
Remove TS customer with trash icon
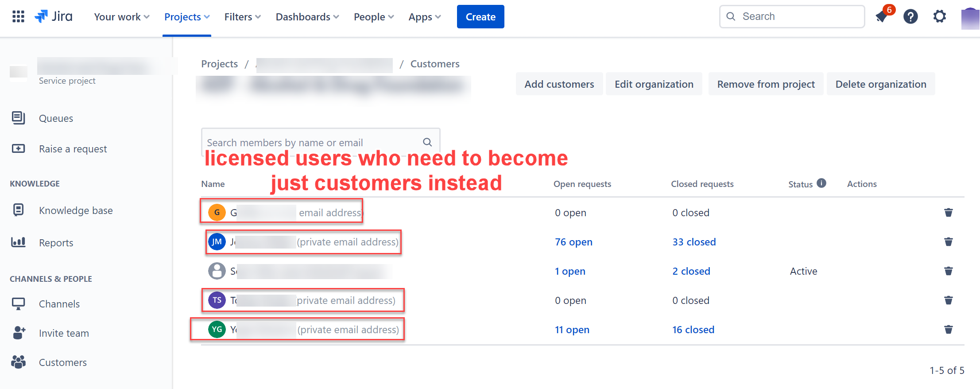coord(948,300)
